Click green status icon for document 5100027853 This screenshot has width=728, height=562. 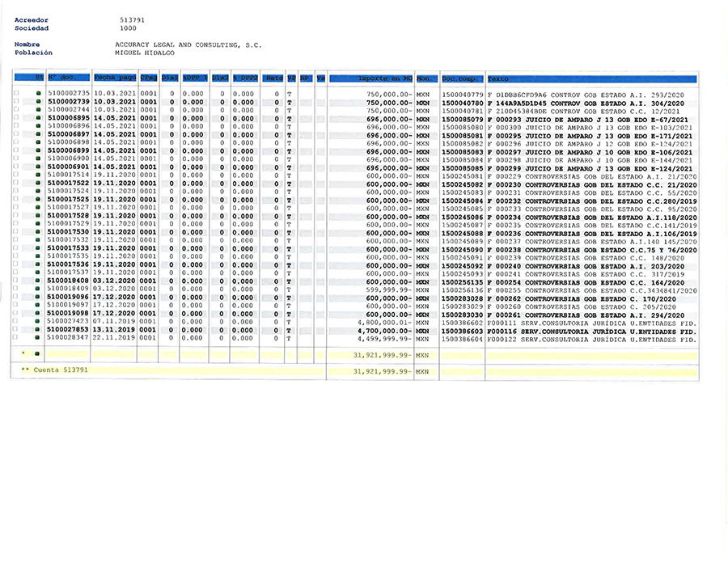(x=38, y=330)
